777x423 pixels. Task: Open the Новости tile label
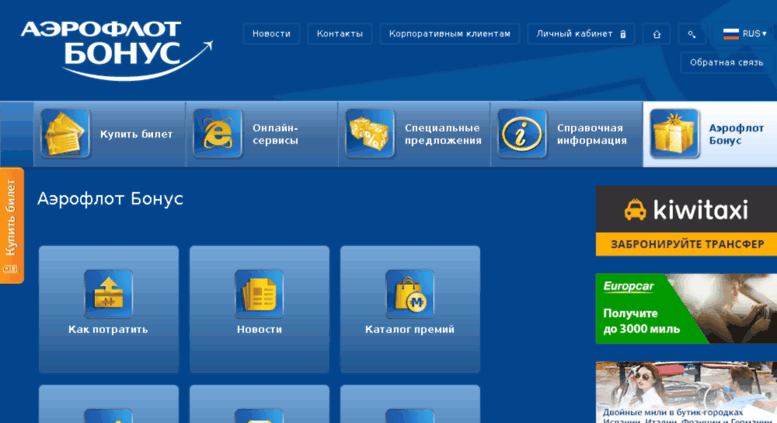pyautogui.click(x=259, y=329)
